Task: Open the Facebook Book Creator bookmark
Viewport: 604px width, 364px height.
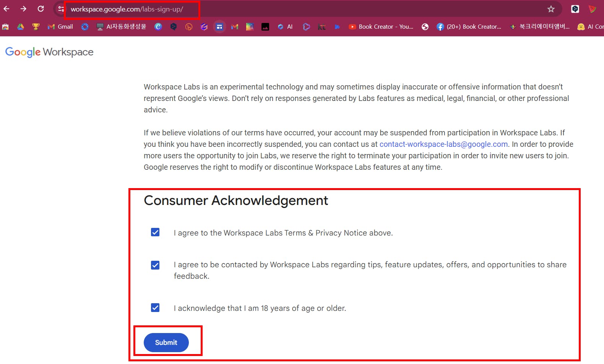Action: tap(469, 27)
